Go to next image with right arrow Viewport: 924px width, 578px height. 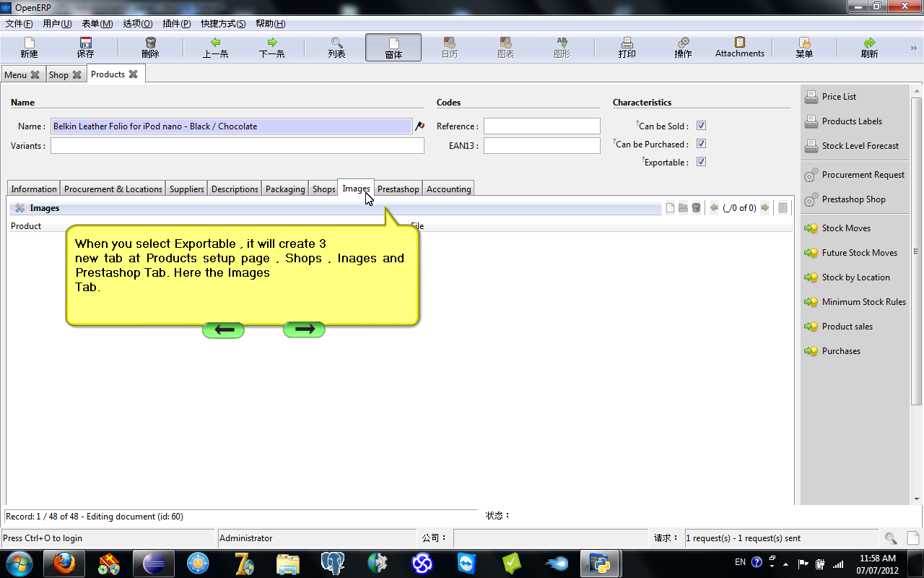pyautogui.click(x=764, y=208)
